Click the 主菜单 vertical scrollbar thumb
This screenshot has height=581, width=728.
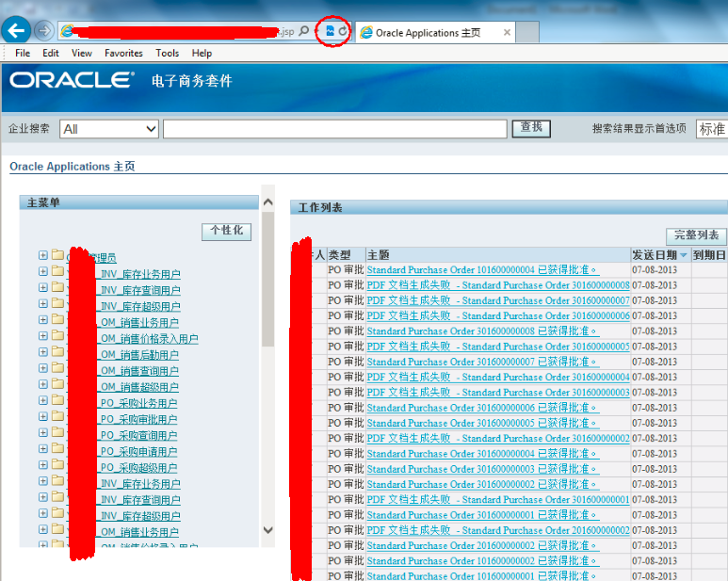point(267,280)
